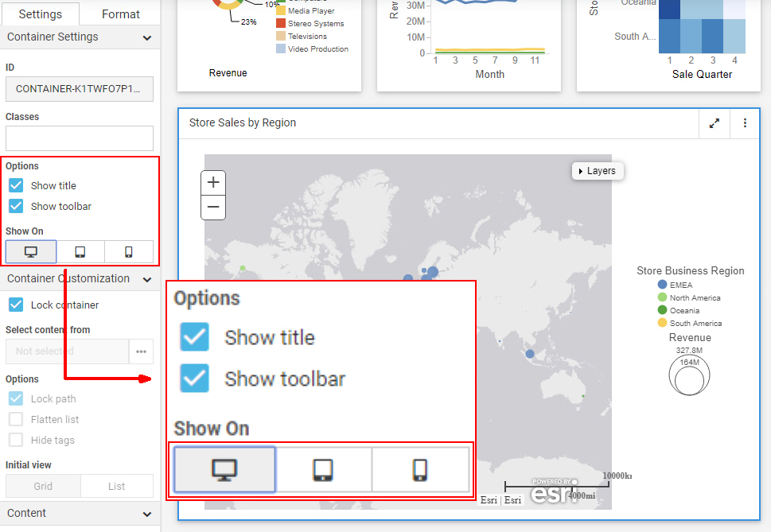Expand the map Layers panel

597,171
